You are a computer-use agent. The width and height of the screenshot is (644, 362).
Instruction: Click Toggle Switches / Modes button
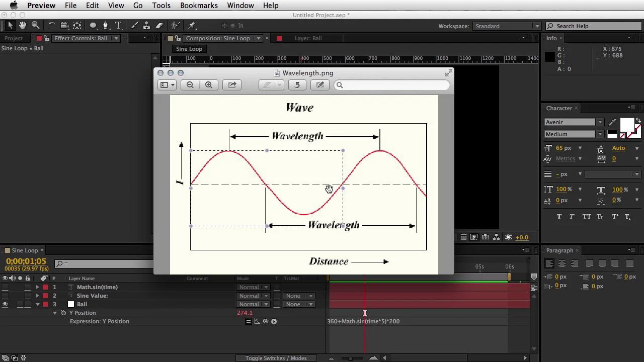click(x=276, y=358)
